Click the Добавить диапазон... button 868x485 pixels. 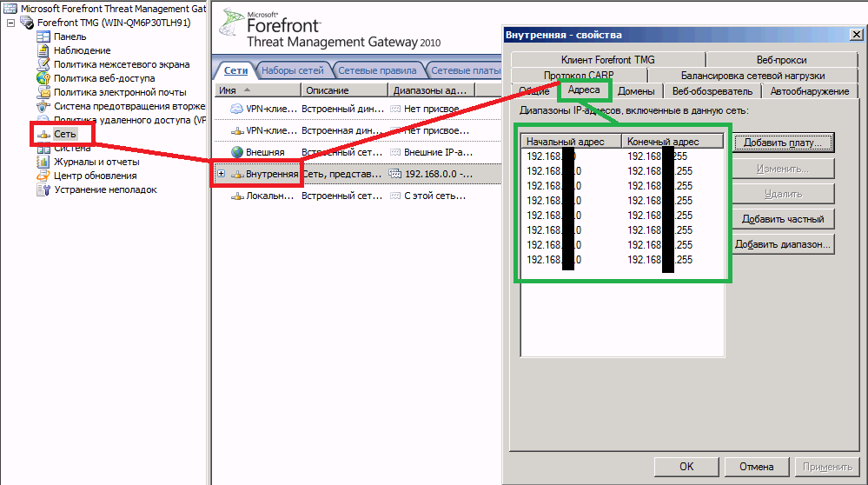(x=783, y=244)
